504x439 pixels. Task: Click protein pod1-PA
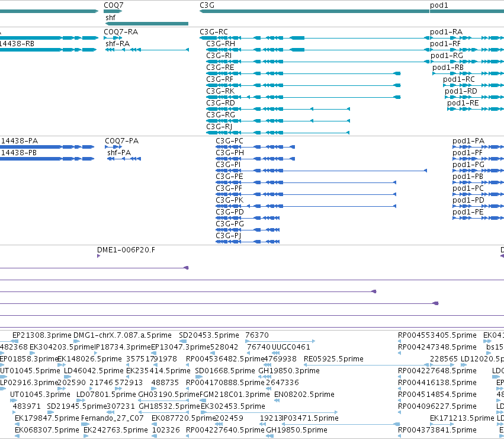pos(479,147)
